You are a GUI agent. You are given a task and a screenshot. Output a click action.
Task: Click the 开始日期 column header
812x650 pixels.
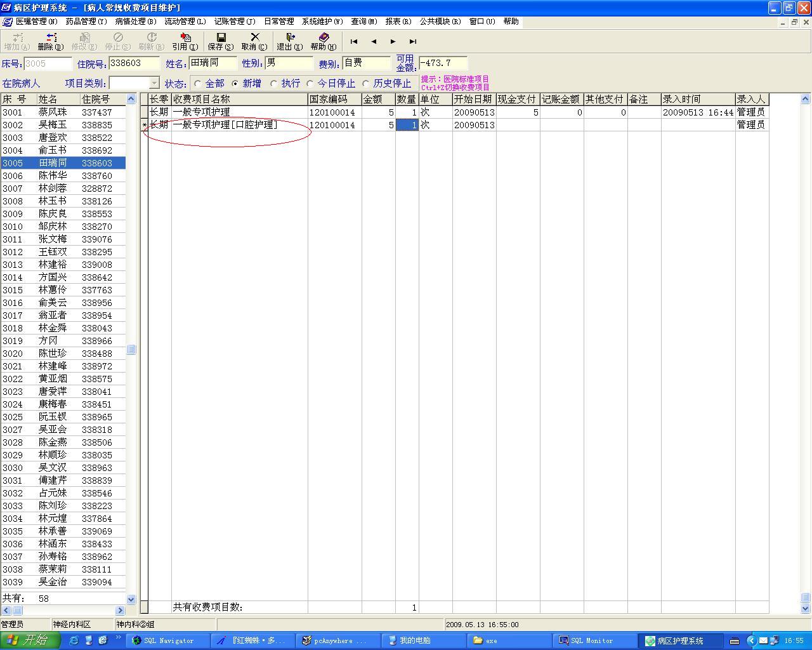pyautogui.click(x=475, y=100)
